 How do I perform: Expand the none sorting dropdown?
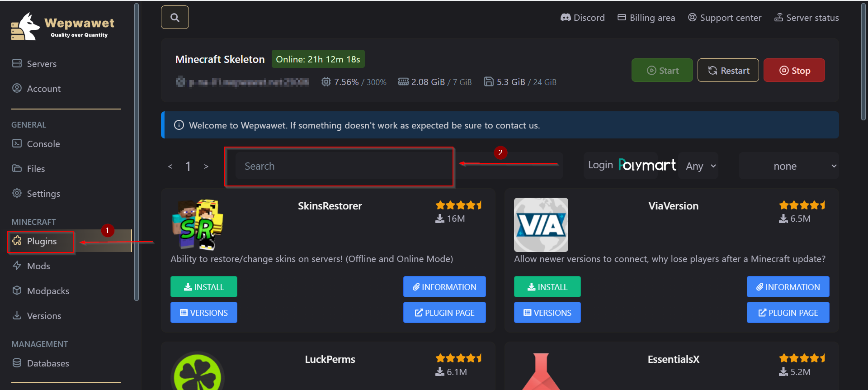tap(789, 166)
